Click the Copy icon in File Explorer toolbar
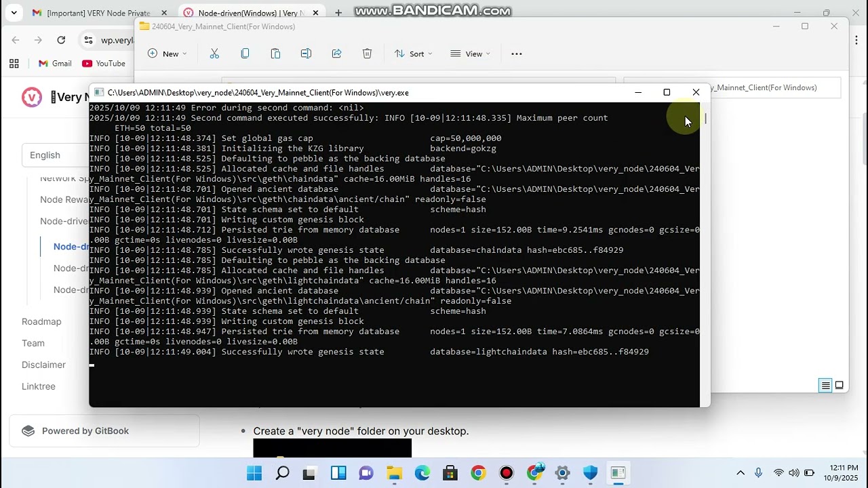This screenshot has height=488, width=868. pyautogui.click(x=245, y=54)
